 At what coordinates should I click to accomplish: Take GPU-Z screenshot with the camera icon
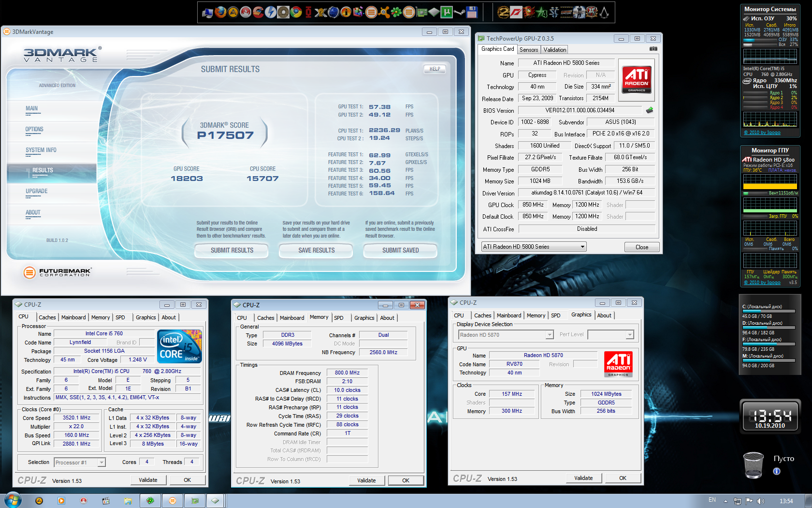(653, 49)
